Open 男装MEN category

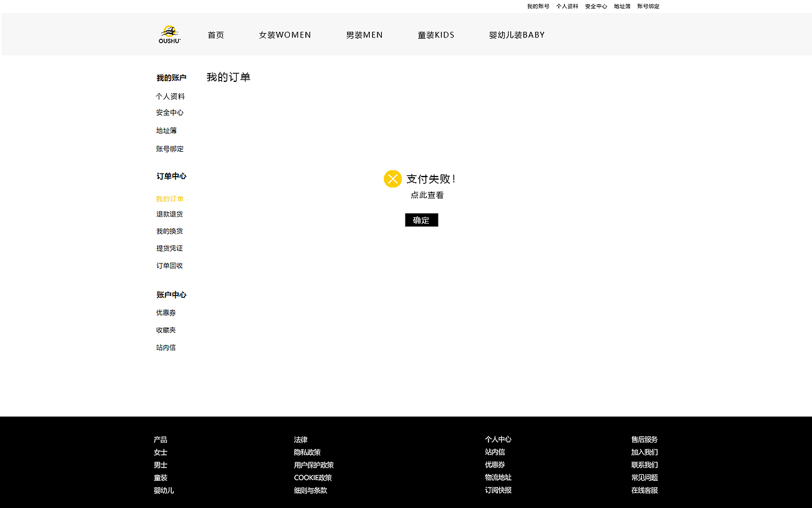click(364, 35)
